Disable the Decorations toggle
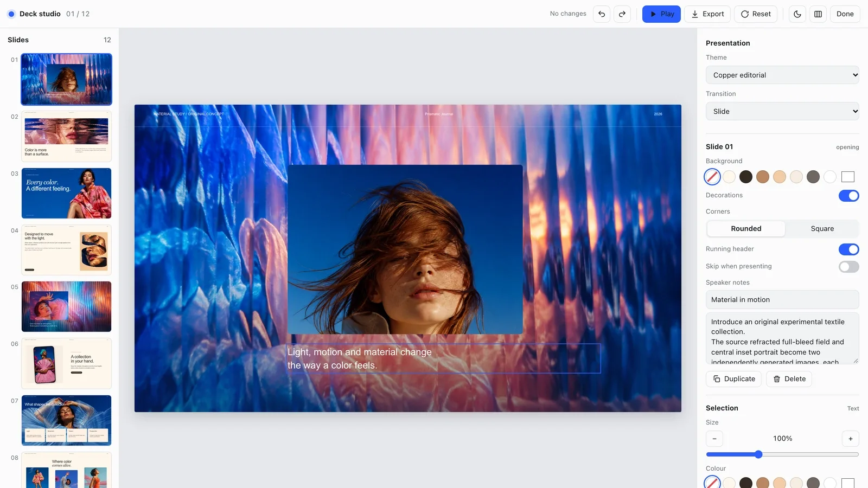868x488 pixels. pyautogui.click(x=849, y=196)
